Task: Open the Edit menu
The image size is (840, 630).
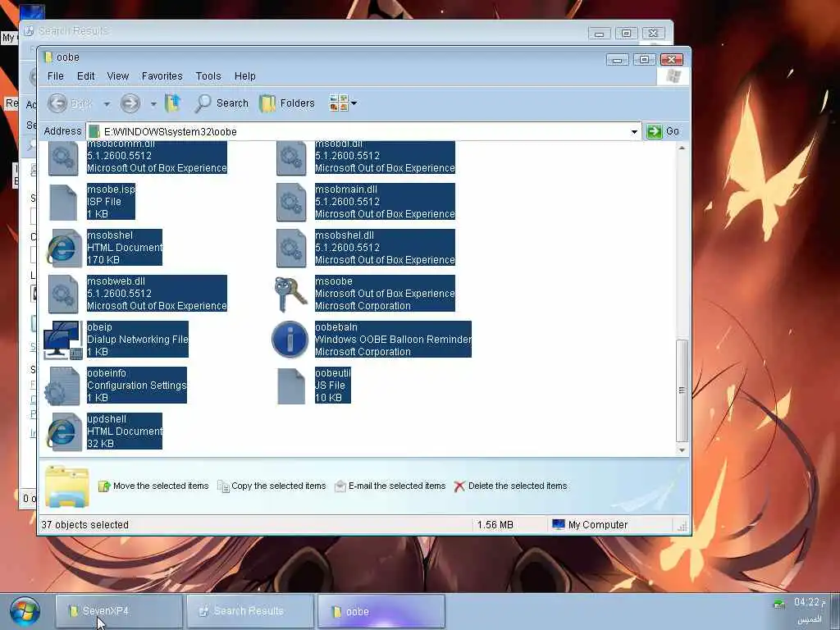Action: click(85, 76)
